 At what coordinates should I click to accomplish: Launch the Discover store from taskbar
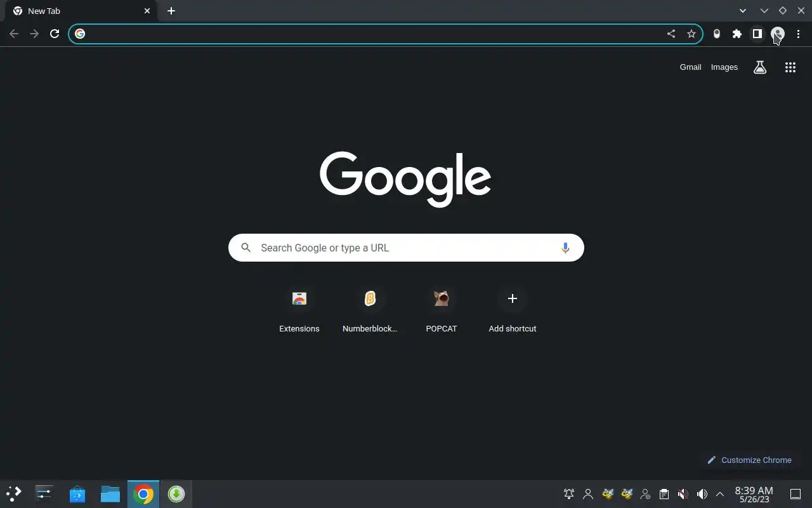77,494
